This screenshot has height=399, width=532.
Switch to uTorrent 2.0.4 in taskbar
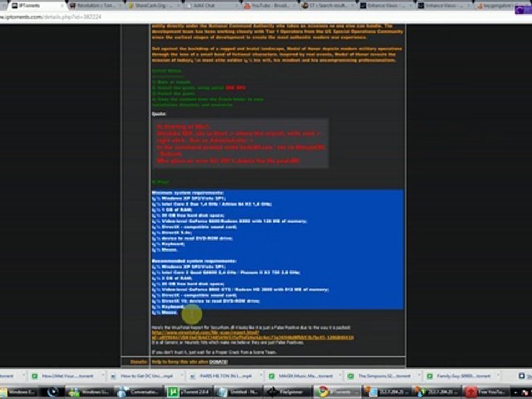188,392
